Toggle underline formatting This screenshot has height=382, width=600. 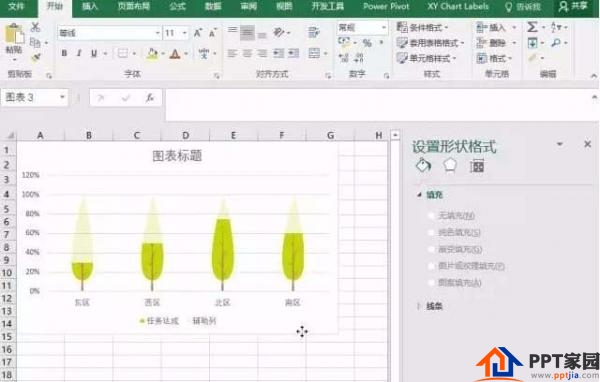click(x=94, y=54)
